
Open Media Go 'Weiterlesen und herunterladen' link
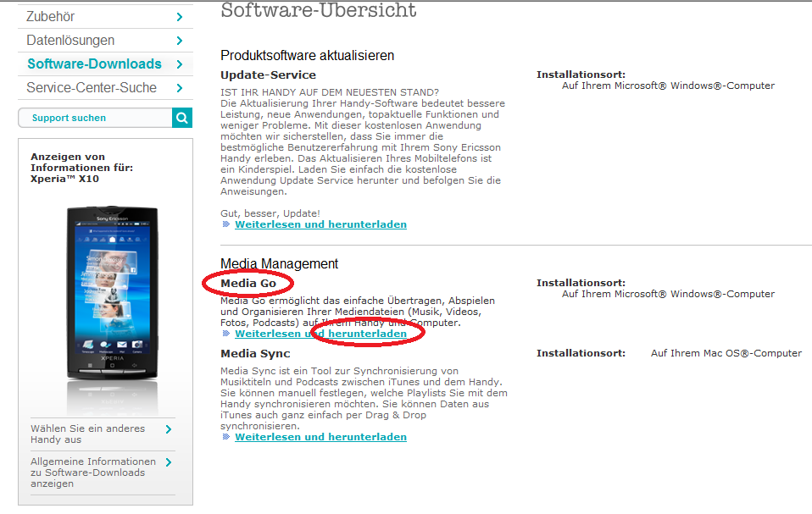click(x=320, y=334)
